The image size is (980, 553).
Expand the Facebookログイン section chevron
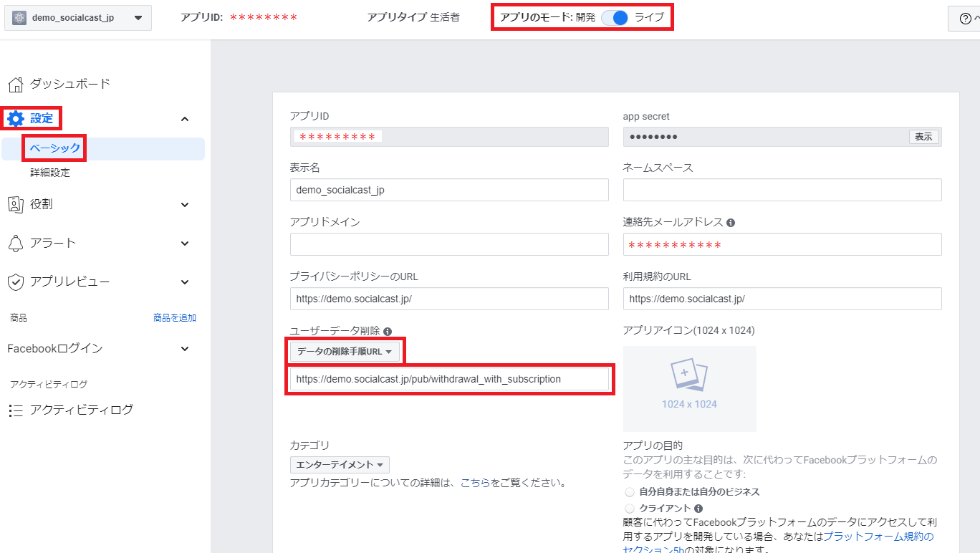pyautogui.click(x=185, y=349)
